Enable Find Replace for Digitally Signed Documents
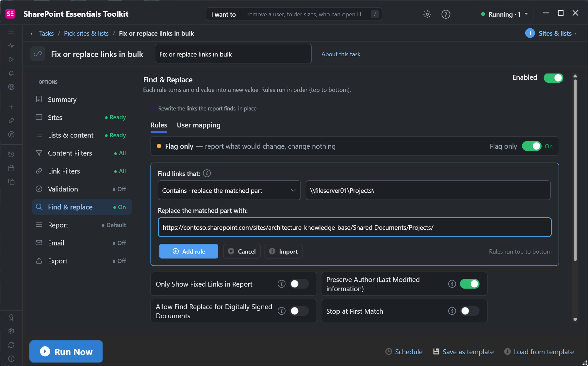588x366 pixels. (x=299, y=311)
